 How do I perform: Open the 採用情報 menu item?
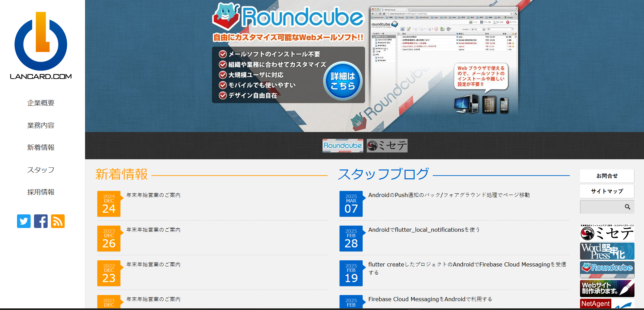tap(41, 192)
